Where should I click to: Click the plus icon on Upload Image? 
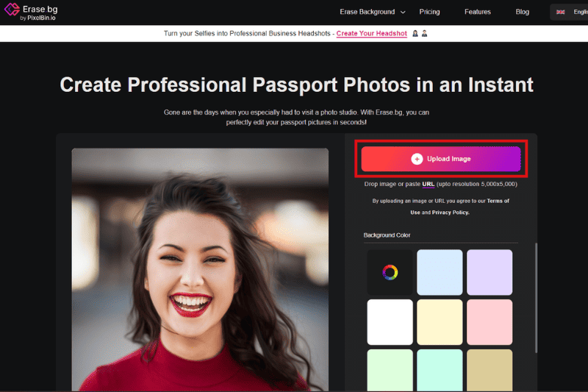pyautogui.click(x=417, y=159)
